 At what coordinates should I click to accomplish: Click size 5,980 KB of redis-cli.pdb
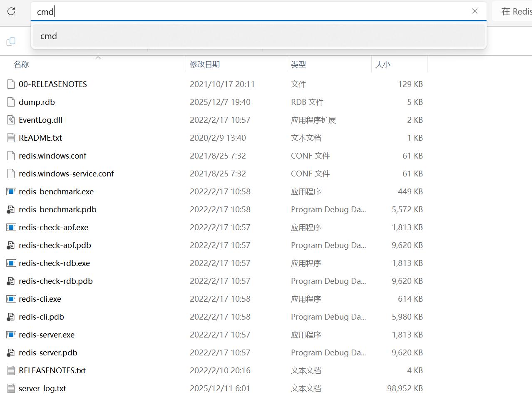[x=407, y=317]
